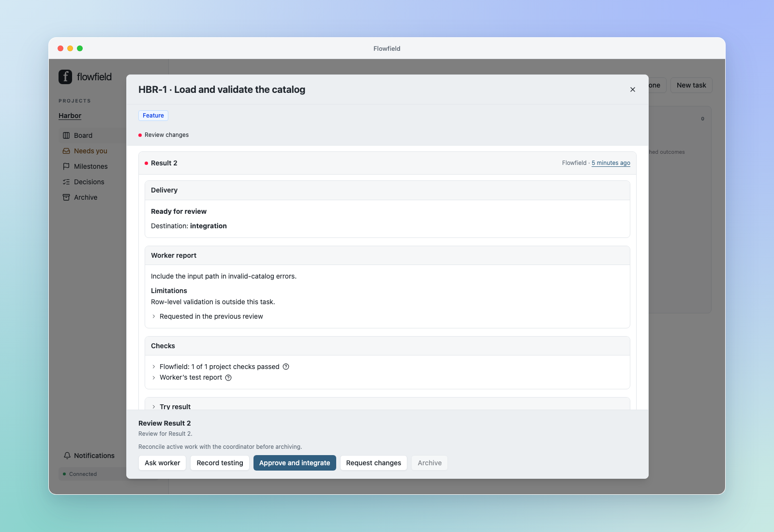The height and width of the screenshot is (532, 774).
Task: Click the Review changes status text
Action: click(166, 135)
